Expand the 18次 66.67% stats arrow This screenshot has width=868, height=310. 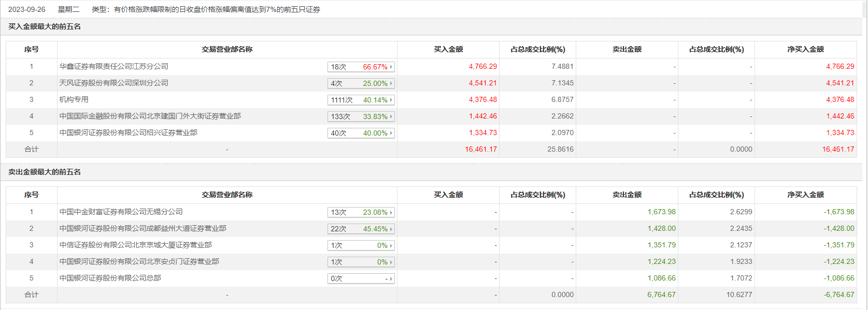[391, 67]
